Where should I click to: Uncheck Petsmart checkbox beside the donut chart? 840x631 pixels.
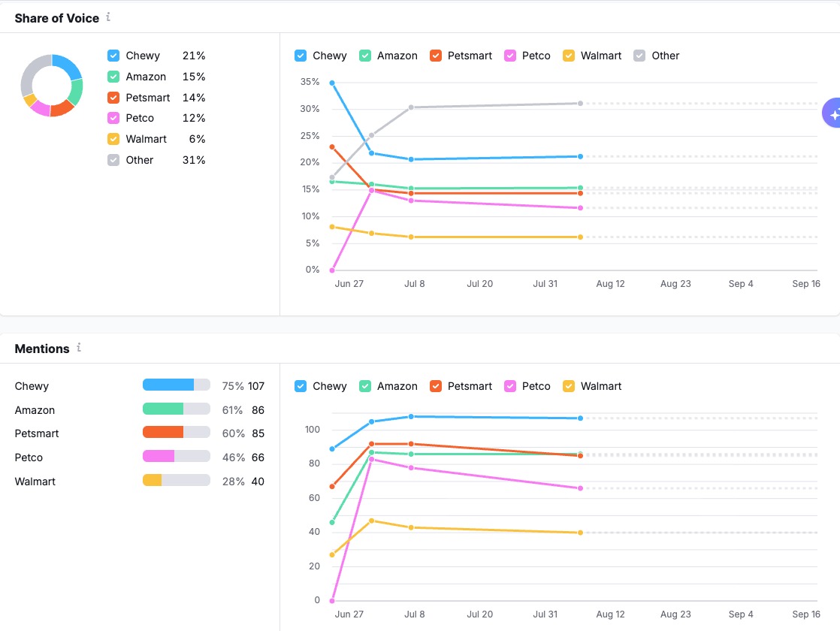[x=113, y=98]
